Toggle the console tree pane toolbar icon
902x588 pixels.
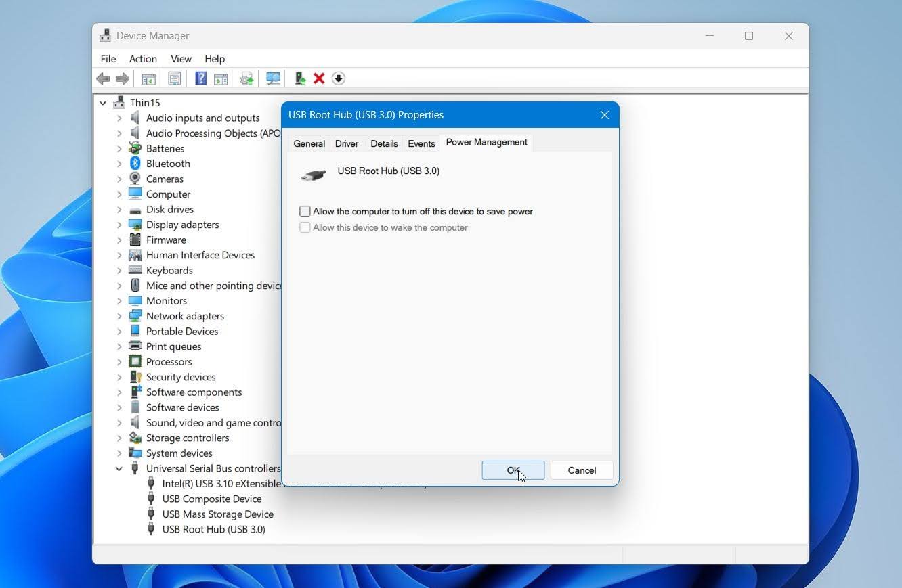pyautogui.click(x=148, y=78)
